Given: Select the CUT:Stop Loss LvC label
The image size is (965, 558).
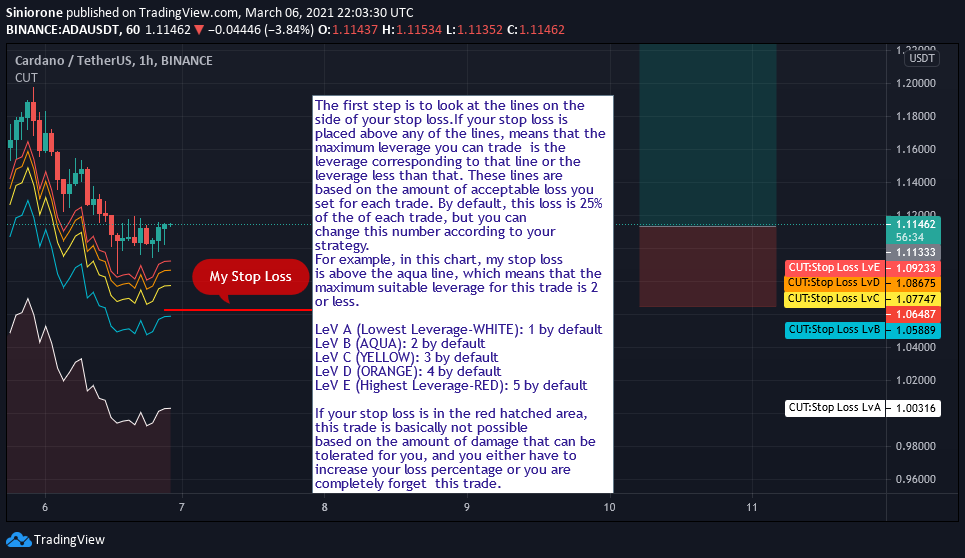Looking at the screenshot, I should (835, 298).
